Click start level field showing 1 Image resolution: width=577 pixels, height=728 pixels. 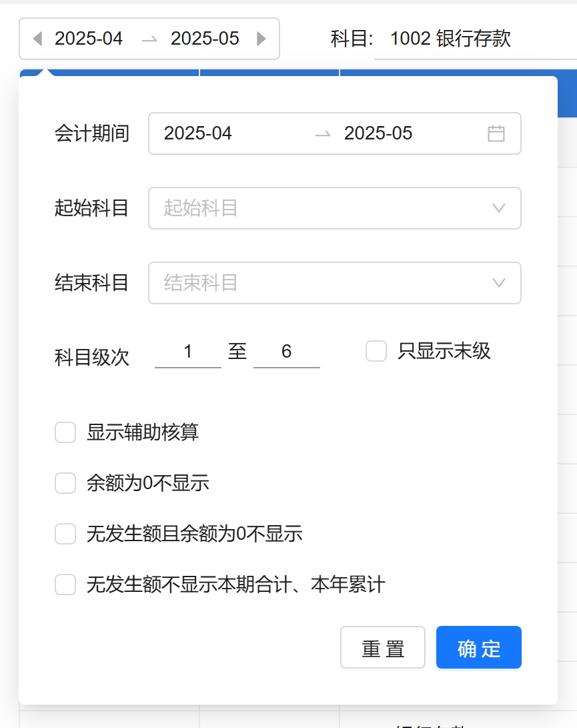(188, 352)
